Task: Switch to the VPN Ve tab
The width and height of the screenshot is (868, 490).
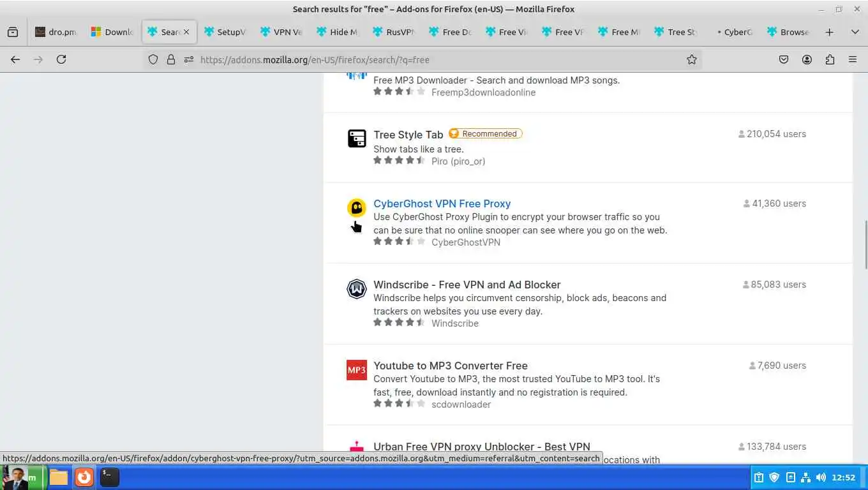Action: coord(281,32)
